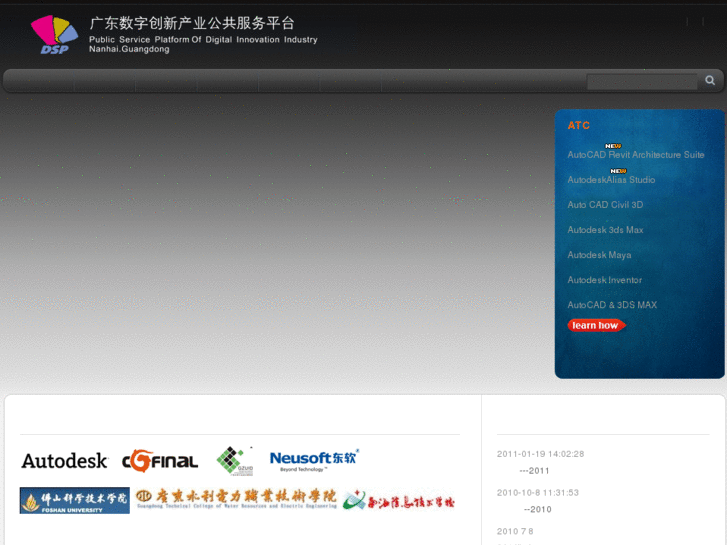This screenshot has width=727, height=545.
Task: Open Autodesk Maya course link
Action: tap(599, 255)
